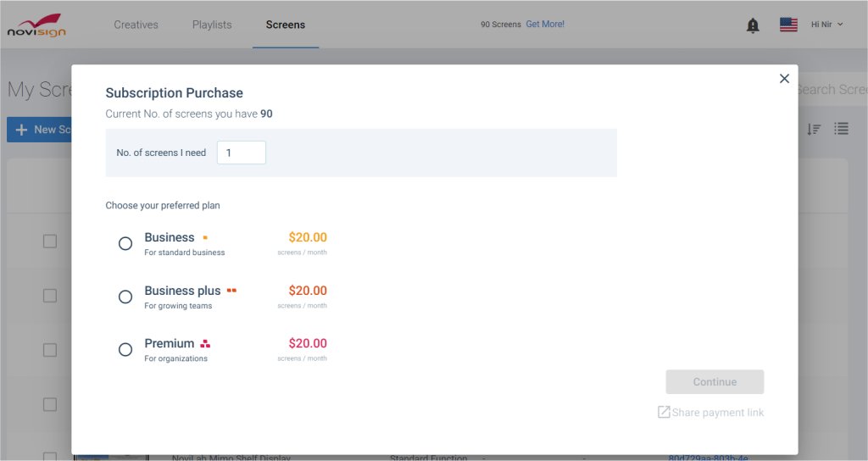Click the Continue button
868x461 pixels.
click(715, 382)
